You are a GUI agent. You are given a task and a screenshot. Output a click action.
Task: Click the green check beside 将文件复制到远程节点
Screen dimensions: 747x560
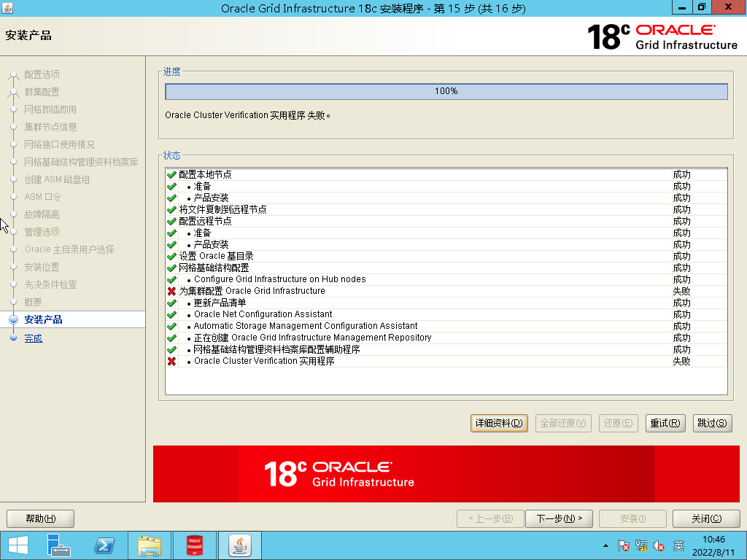coord(172,209)
